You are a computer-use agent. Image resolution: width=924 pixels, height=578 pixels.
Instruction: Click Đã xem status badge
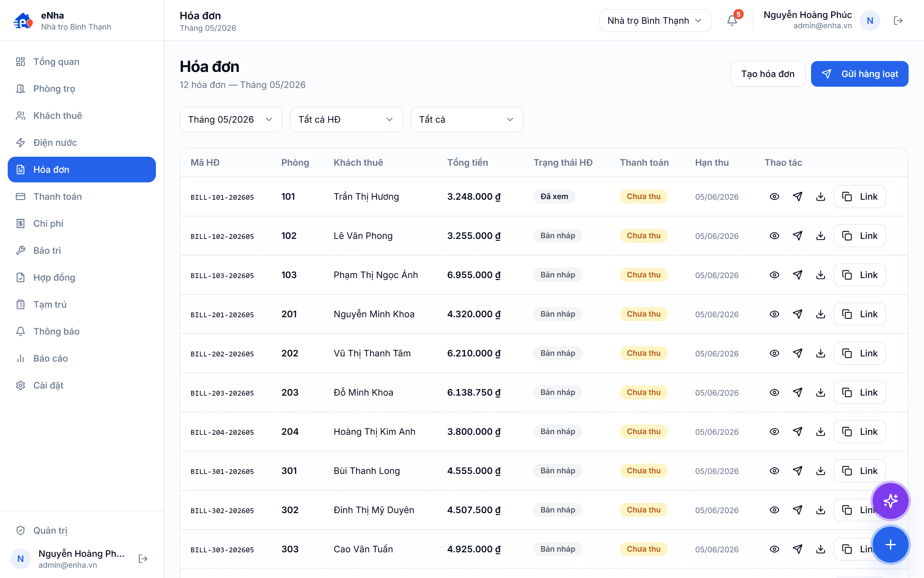click(x=554, y=197)
